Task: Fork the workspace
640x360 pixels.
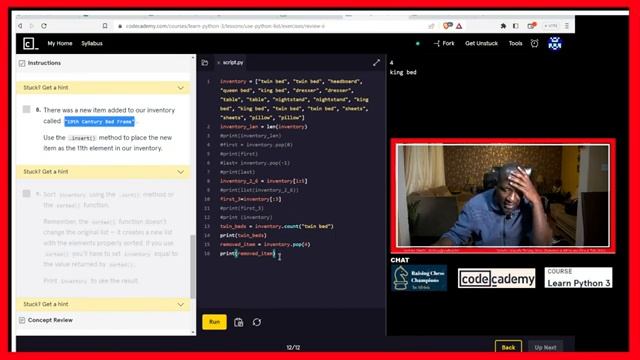Action: [x=444, y=43]
